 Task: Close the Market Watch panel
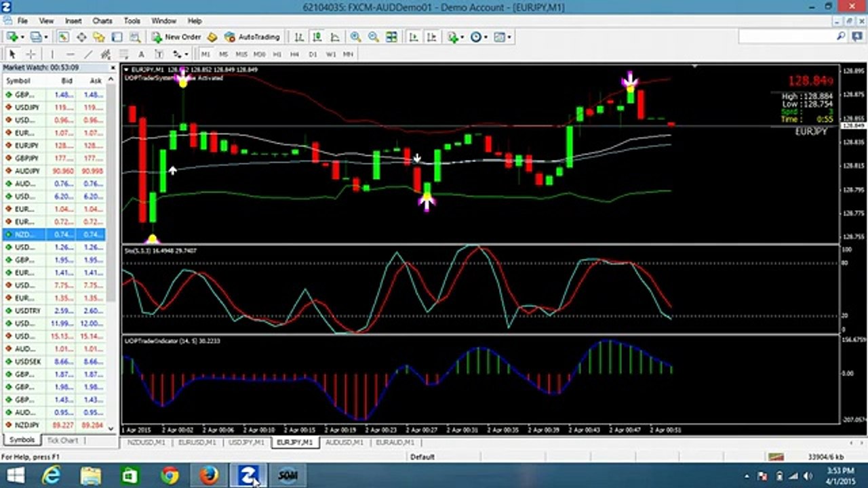pyautogui.click(x=112, y=68)
